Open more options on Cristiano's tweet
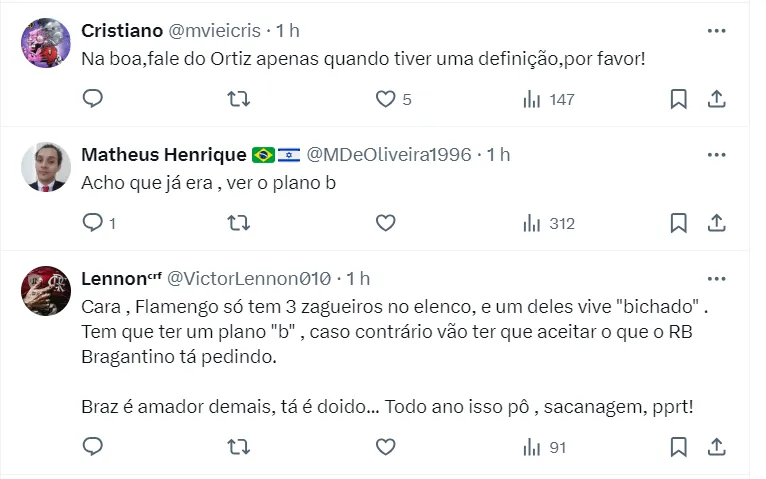This screenshot has width=766, height=479. (716, 31)
